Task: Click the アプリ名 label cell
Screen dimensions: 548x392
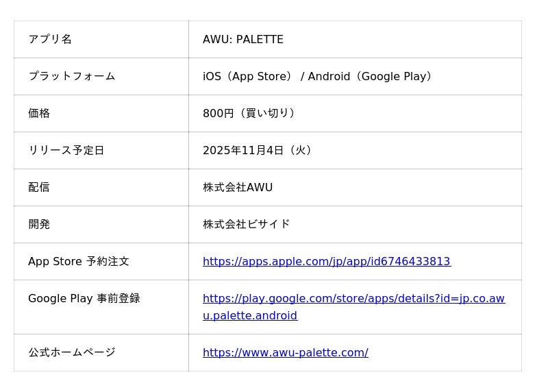Action: click(50, 39)
